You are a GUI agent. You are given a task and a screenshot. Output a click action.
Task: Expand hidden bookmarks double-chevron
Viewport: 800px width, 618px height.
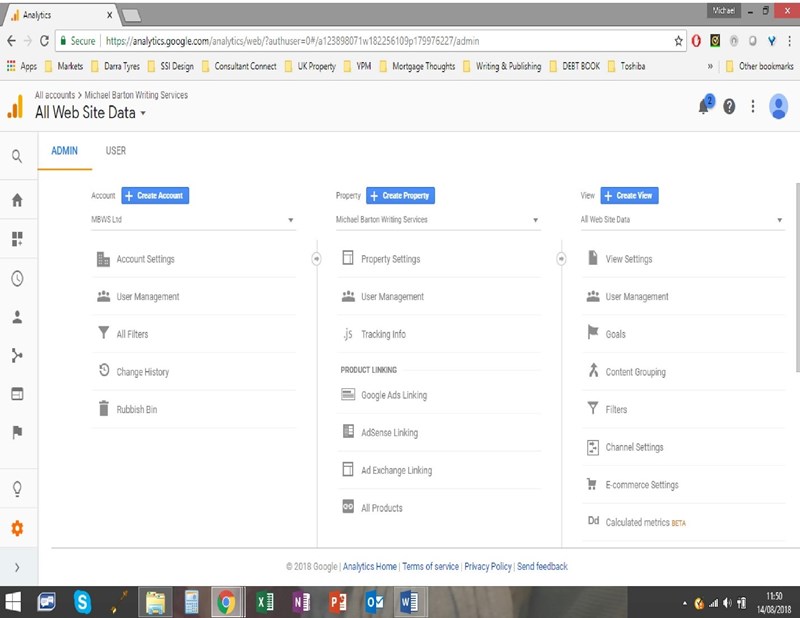(710, 66)
